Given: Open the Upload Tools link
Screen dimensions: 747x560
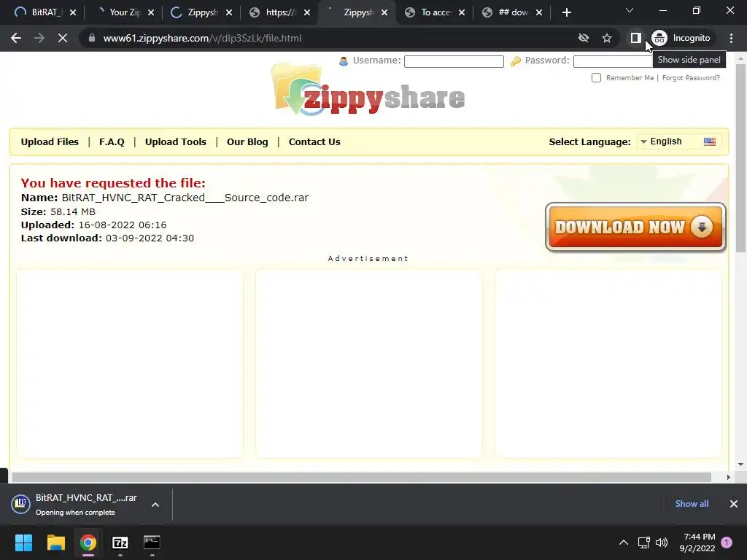Looking at the screenshot, I should point(175,142).
